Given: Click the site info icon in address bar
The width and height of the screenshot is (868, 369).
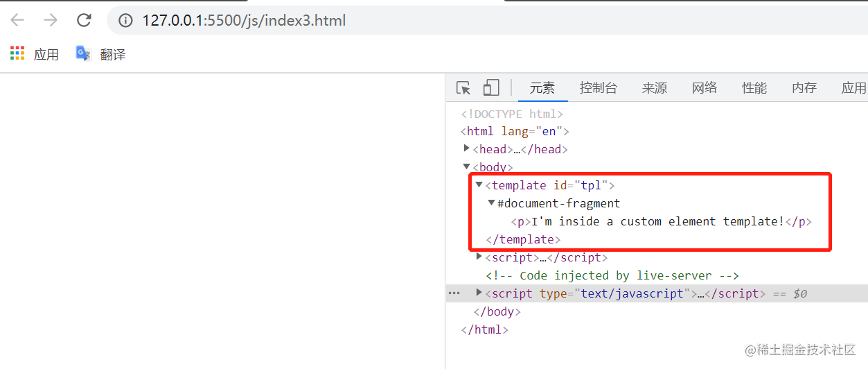Looking at the screenshot, I should tap(125, 21).
